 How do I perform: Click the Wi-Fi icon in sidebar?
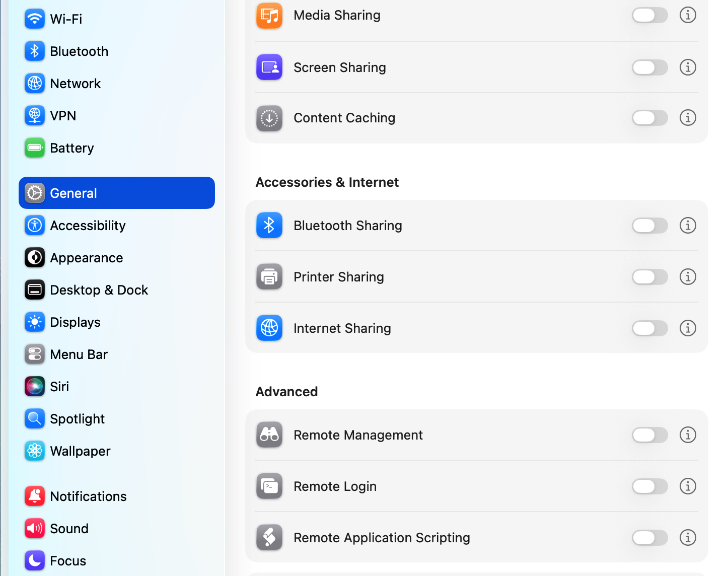pos(34,19)
